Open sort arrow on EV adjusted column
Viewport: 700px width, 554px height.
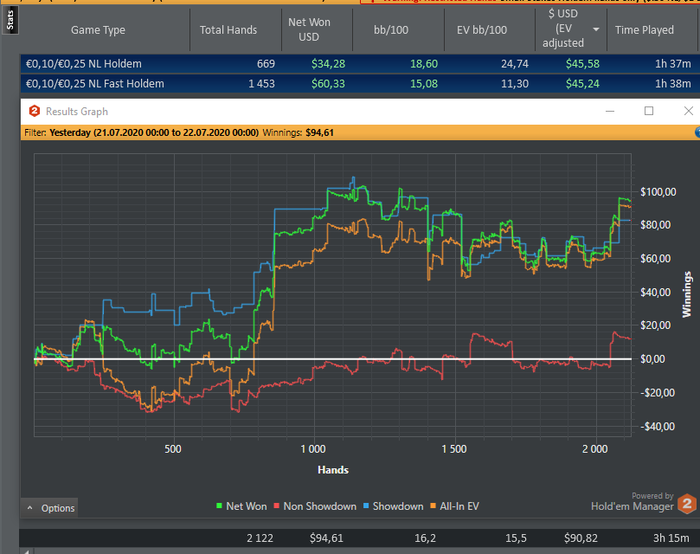596,29
